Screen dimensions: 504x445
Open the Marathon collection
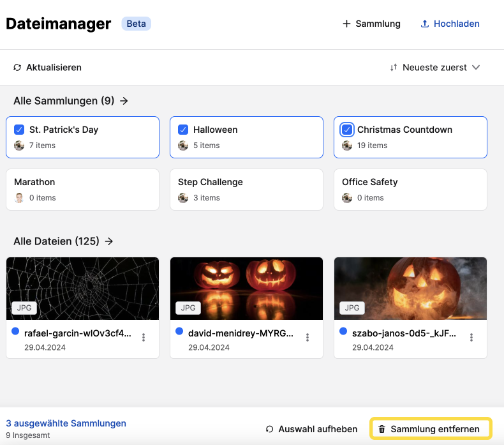click(x=82, y=190)
